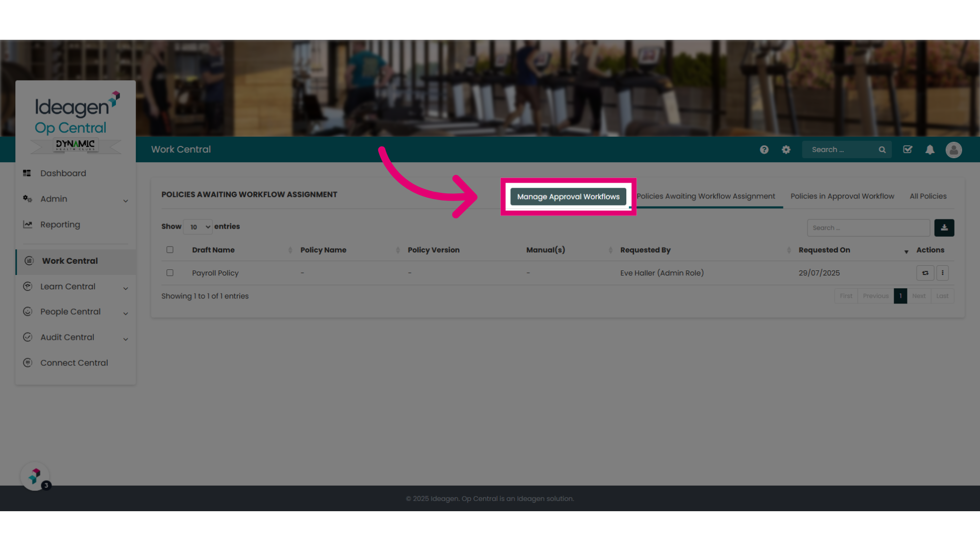Open the tasks checklist icon in header
Image resolution: width=980 pixels, height=551 pixels.
click(908, 149)
